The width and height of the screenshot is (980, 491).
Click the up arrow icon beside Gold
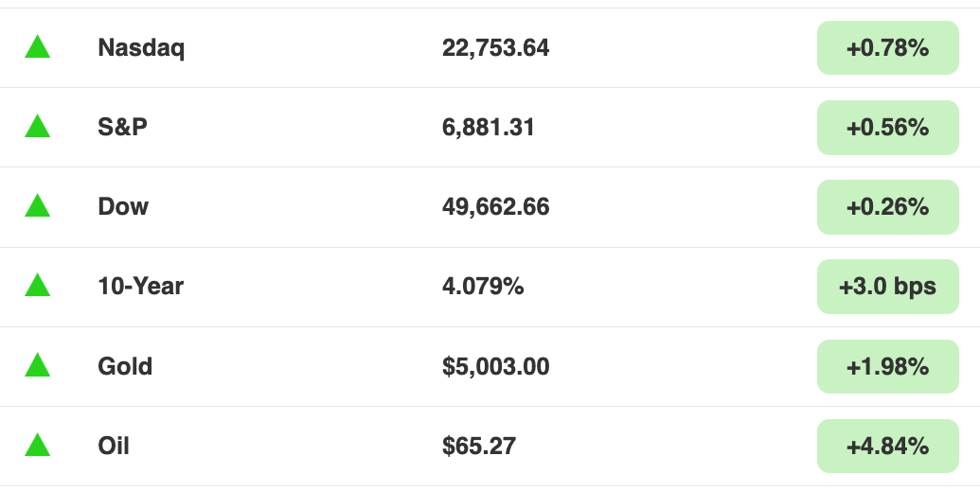[x=38, y=365]
